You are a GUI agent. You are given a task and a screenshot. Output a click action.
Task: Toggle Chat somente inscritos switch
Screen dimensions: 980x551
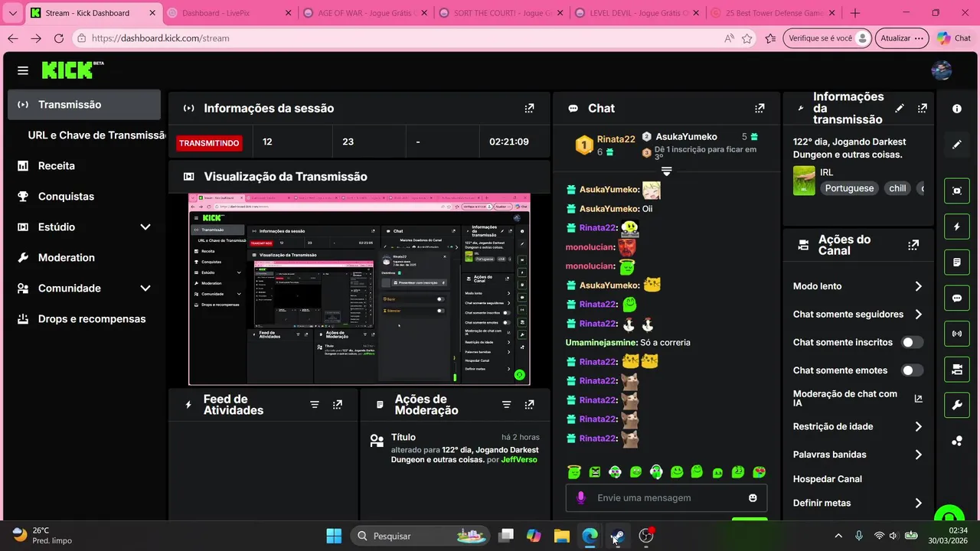pyautogui.click(x=912, y=342)
